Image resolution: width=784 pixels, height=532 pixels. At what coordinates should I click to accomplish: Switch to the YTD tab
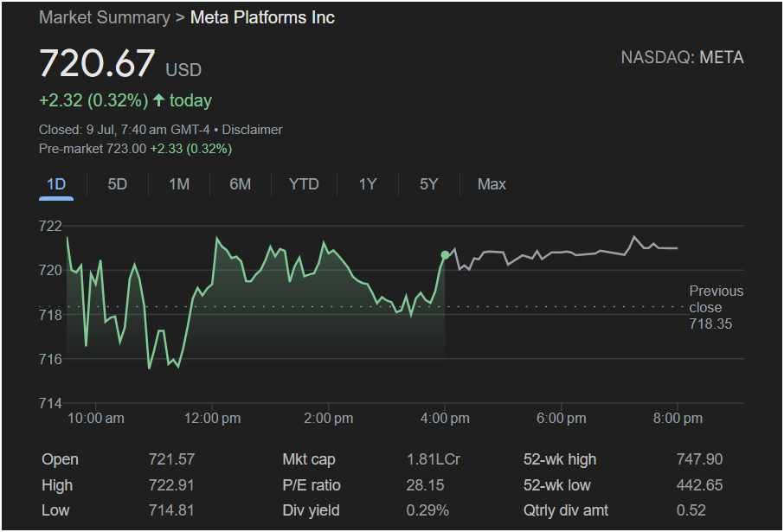point(304,184)
